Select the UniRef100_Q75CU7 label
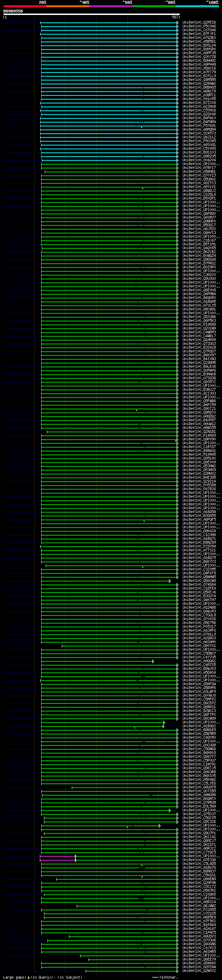The width and height of the screenshot is (222, 980). pyautogui.click(x=199, y=814)
